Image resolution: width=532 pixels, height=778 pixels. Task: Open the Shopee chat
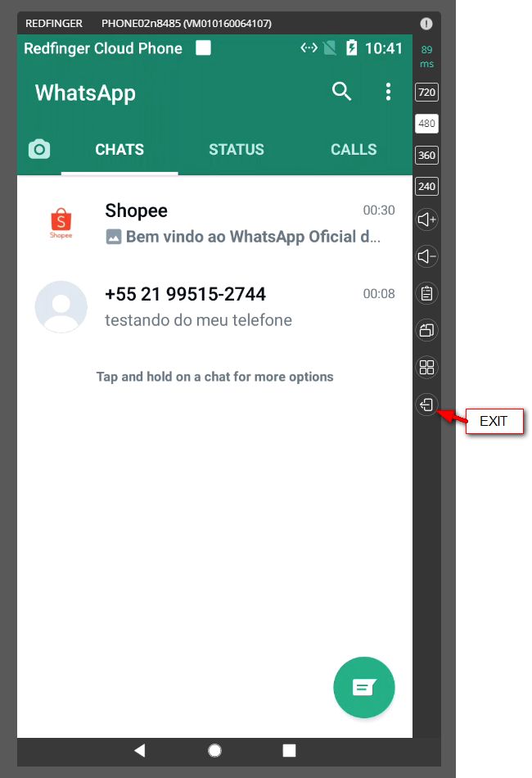pos(214,224)
